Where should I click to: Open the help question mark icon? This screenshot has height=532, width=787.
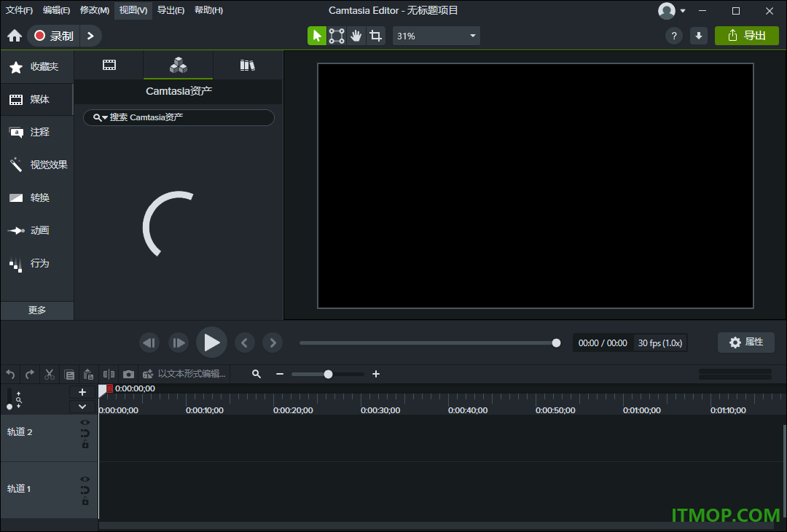click(673, 36)
